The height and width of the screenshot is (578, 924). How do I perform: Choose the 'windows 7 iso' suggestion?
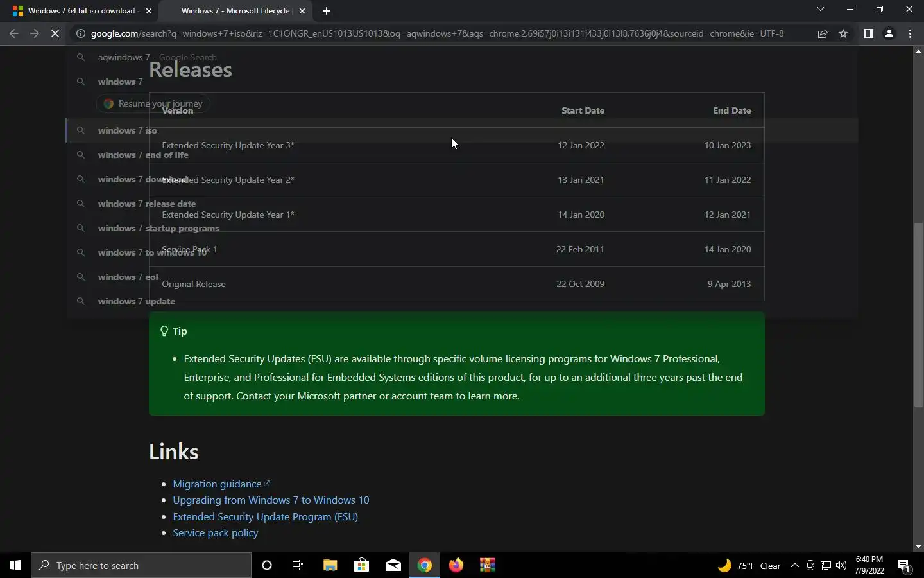point(462,130)
